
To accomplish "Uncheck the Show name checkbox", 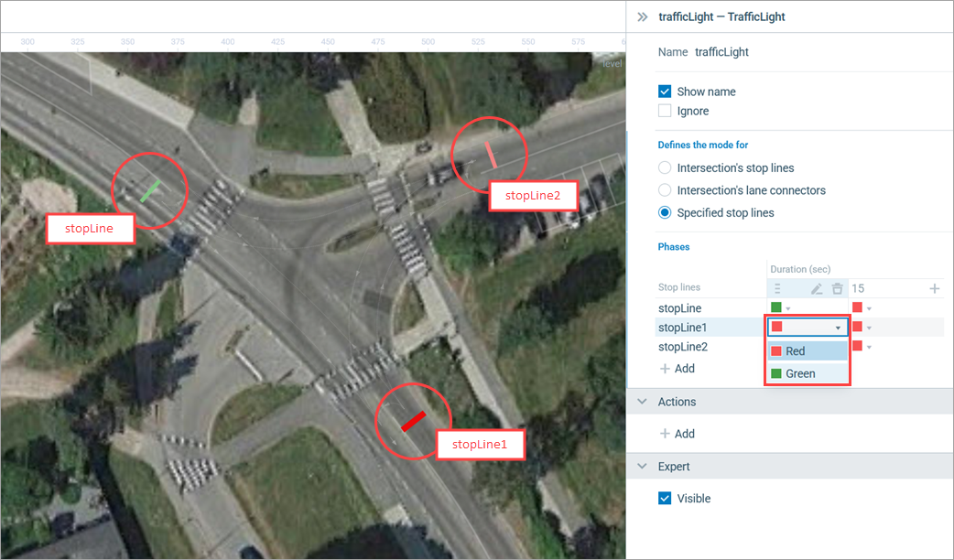I will 666,92.
